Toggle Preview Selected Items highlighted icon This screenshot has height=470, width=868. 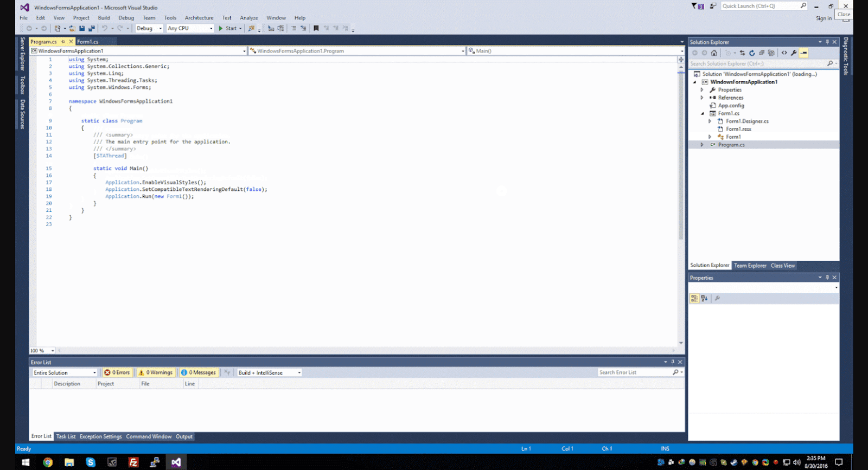[x=803, y=53]
